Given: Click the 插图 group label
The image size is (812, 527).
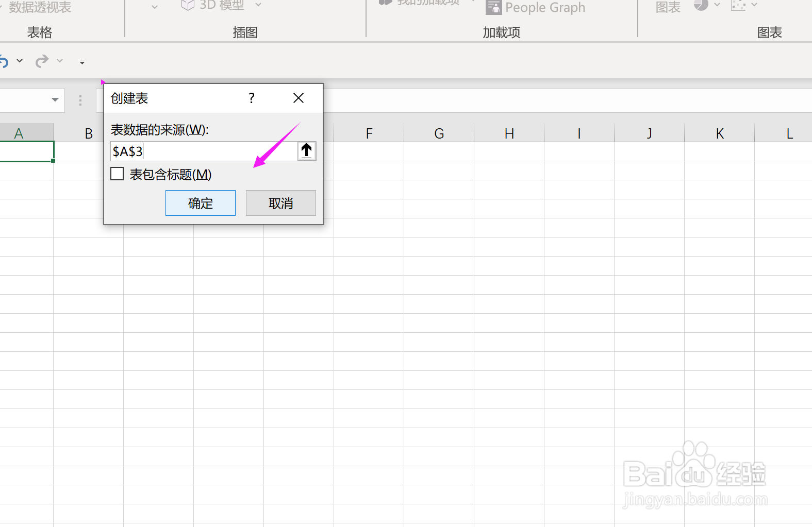Looking at the screenshot, I should (245, 32).
